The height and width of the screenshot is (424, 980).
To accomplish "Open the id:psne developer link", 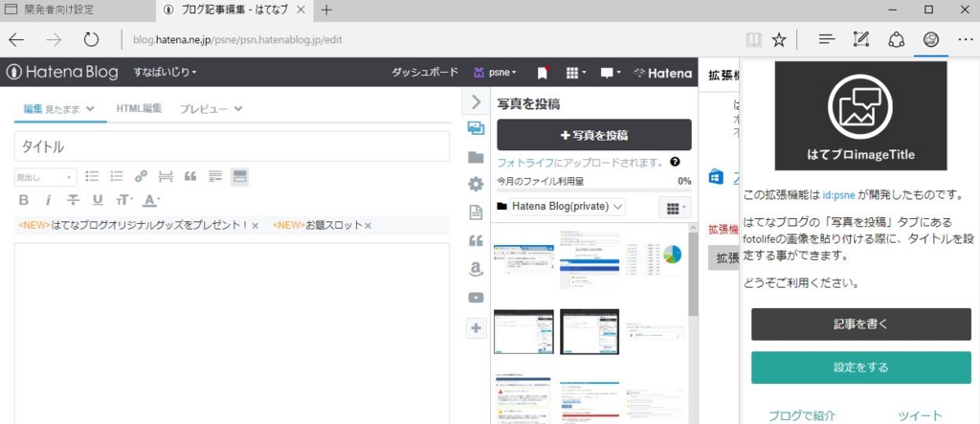I will coord(838,194).
